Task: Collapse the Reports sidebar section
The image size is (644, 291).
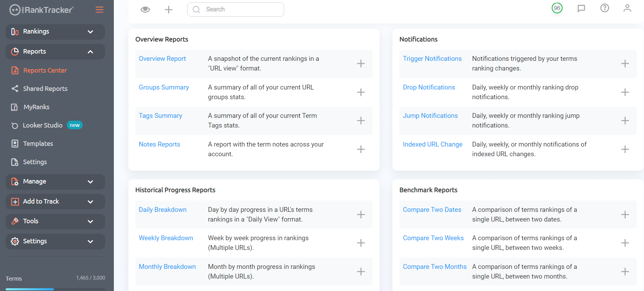Action: (55, 51)
